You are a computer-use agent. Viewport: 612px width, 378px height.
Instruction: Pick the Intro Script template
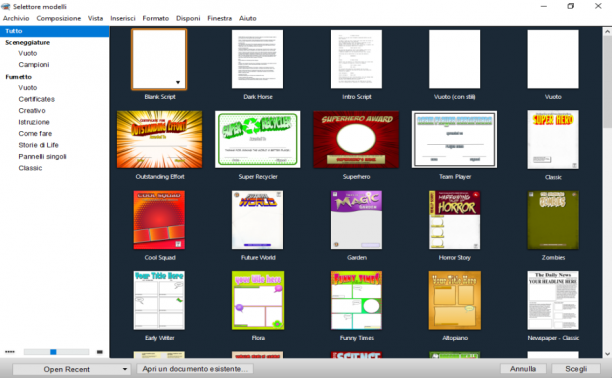356,59
